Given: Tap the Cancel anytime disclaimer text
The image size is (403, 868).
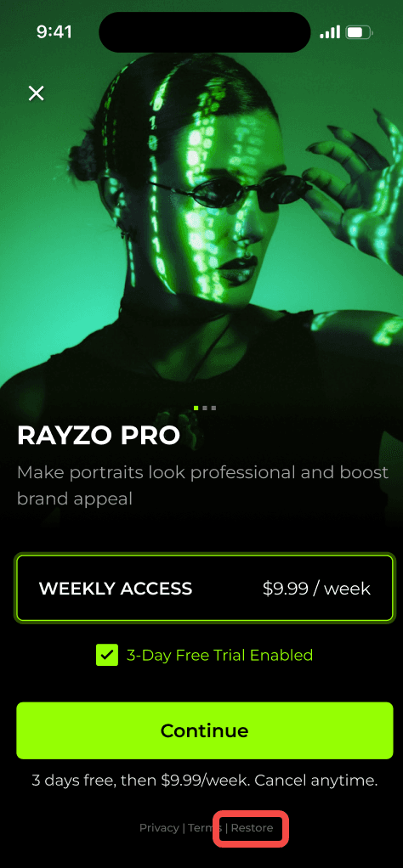Looking at the screenshot, I should [205, 781].
